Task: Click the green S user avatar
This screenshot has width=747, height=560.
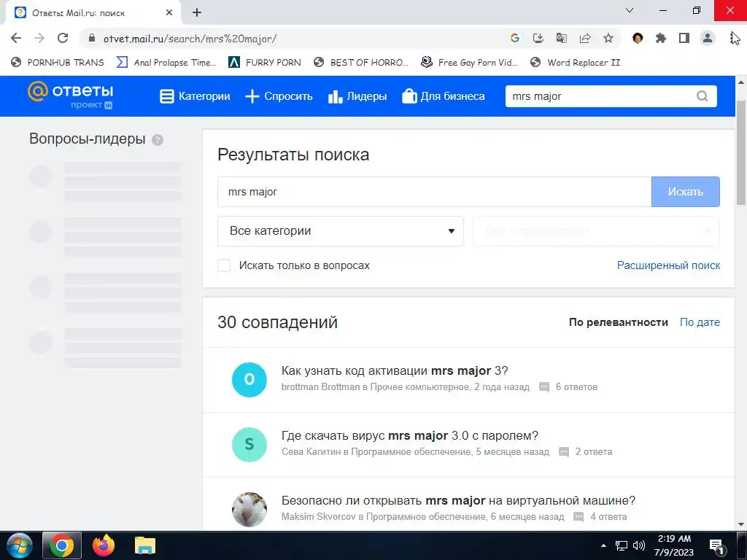Action: click(x=249, y=444)
